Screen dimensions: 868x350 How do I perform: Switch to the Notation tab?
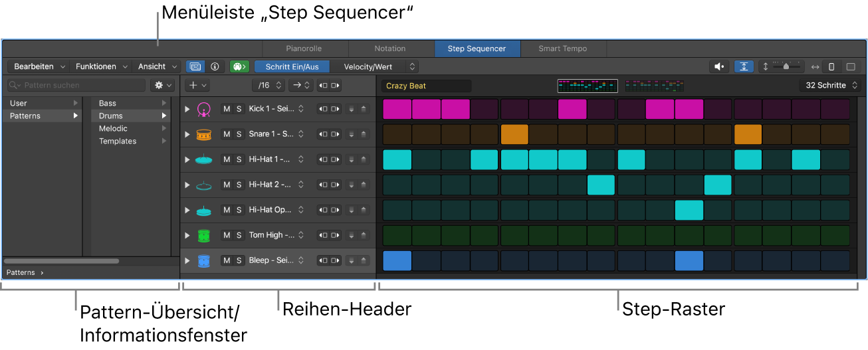point(390,48)
